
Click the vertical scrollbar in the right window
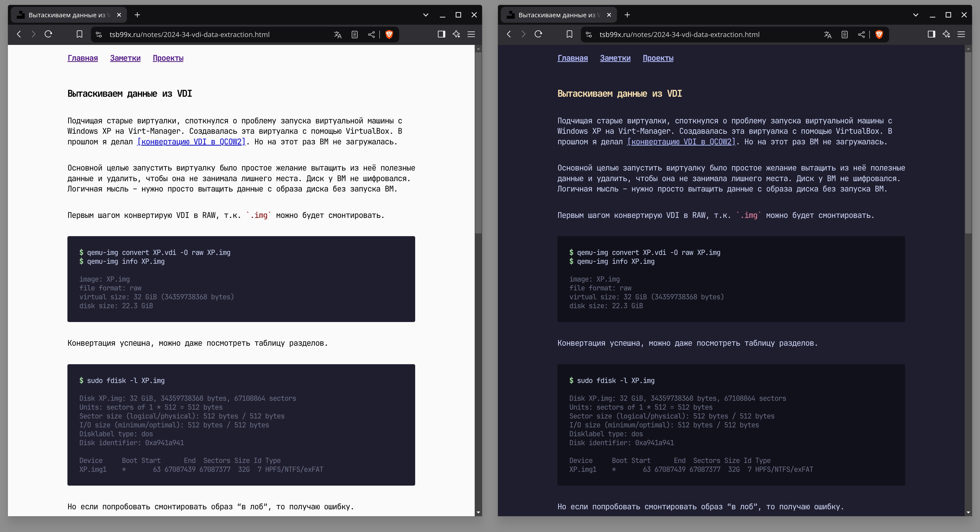968,143
